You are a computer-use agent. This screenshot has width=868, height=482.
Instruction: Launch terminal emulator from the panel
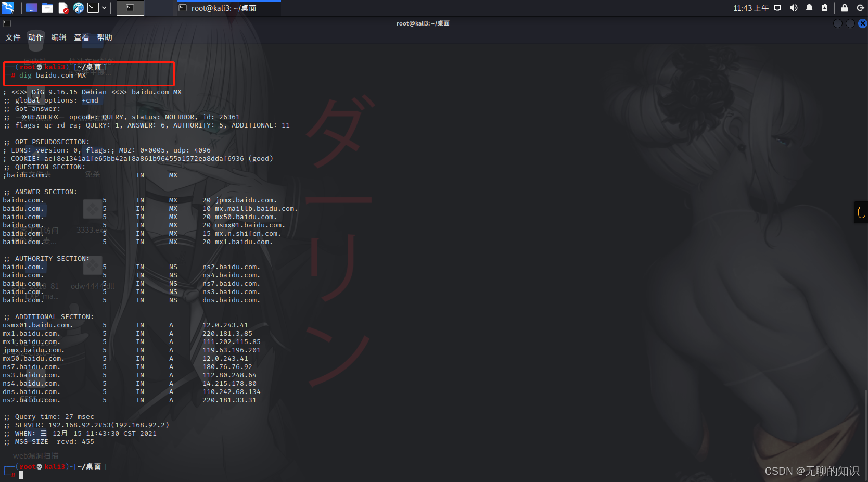[93, 8]
